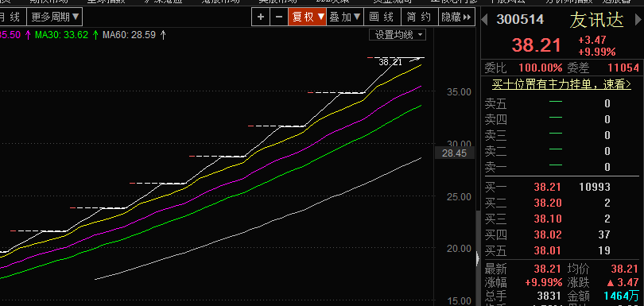Click 28.45 price axis marker
Viewport: 644px width, 306px height.
(x=454, y=153)
